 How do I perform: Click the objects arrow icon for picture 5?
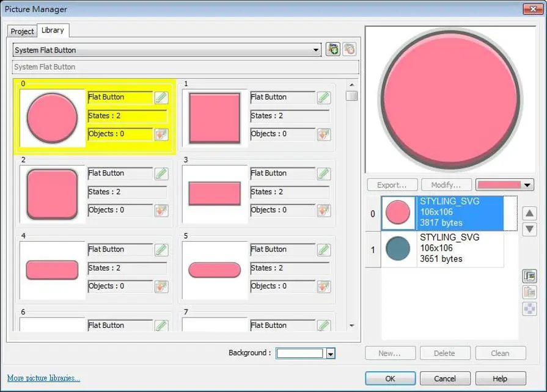point(324,287)
